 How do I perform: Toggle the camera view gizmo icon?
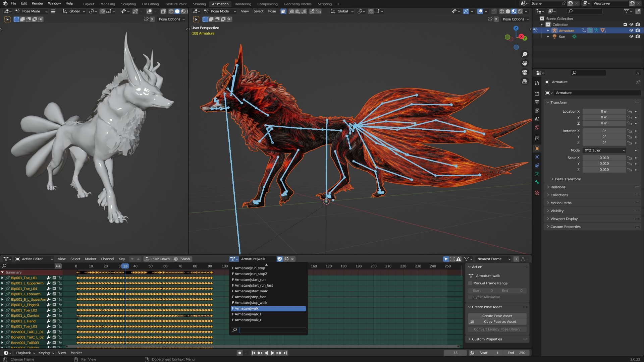[525, 72]
